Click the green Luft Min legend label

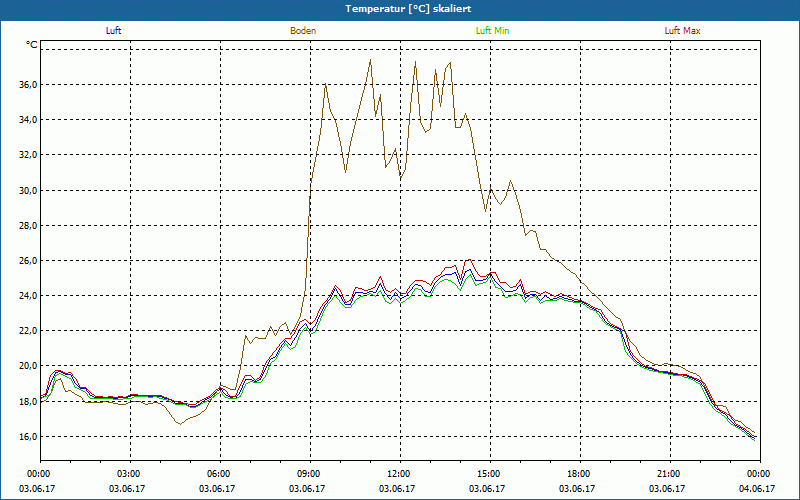tap(492, 31)
